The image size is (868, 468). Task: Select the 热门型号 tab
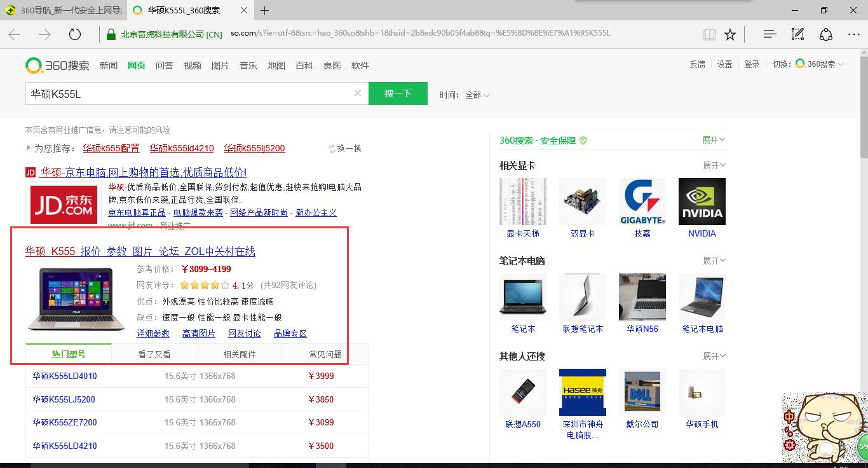[69, 354]
